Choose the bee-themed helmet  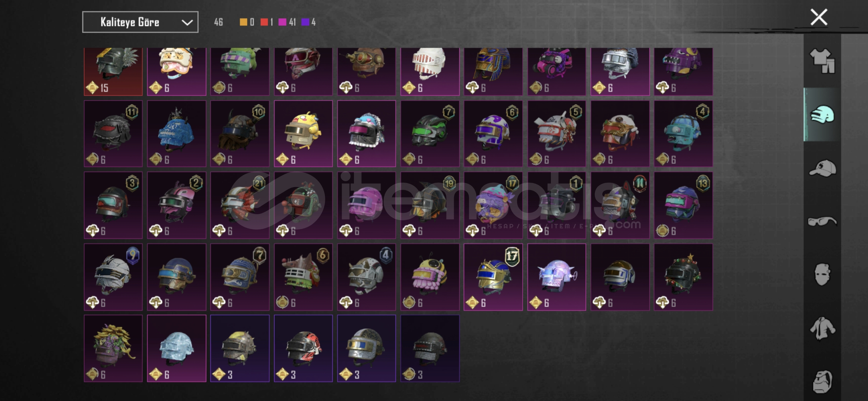[x=430, y=277]
